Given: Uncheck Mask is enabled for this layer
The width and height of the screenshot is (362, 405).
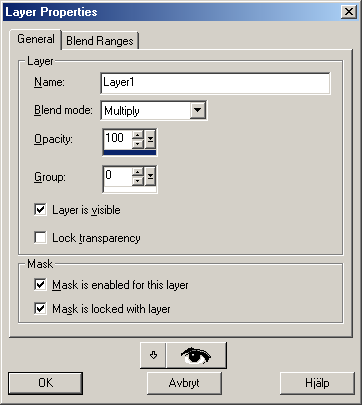Looking at the screenshot, I should tap(40, 285).
